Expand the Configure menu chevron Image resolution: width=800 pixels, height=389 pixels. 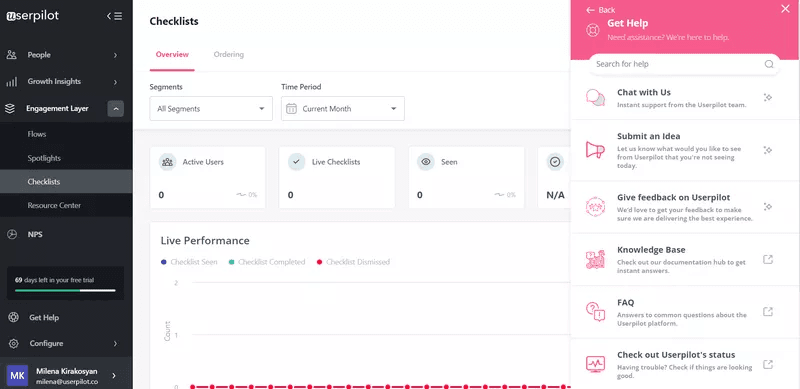115,344
